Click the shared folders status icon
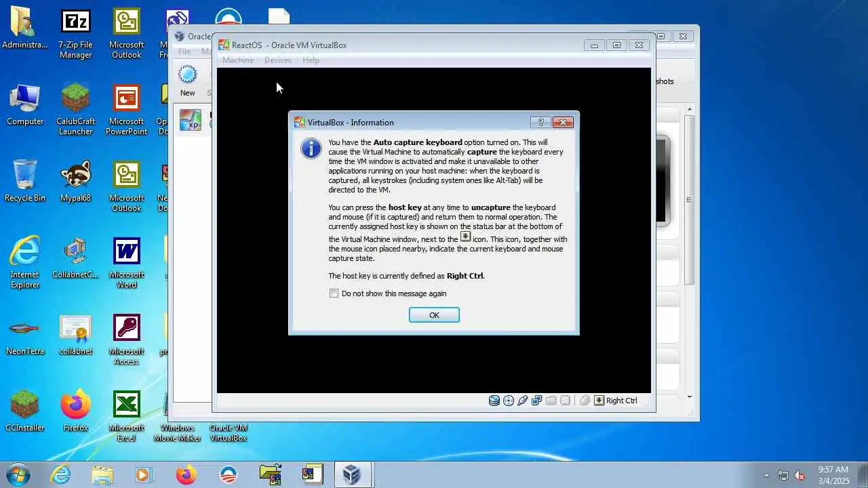This screenshot has height=488, width=868. click(x=551, y=401)
